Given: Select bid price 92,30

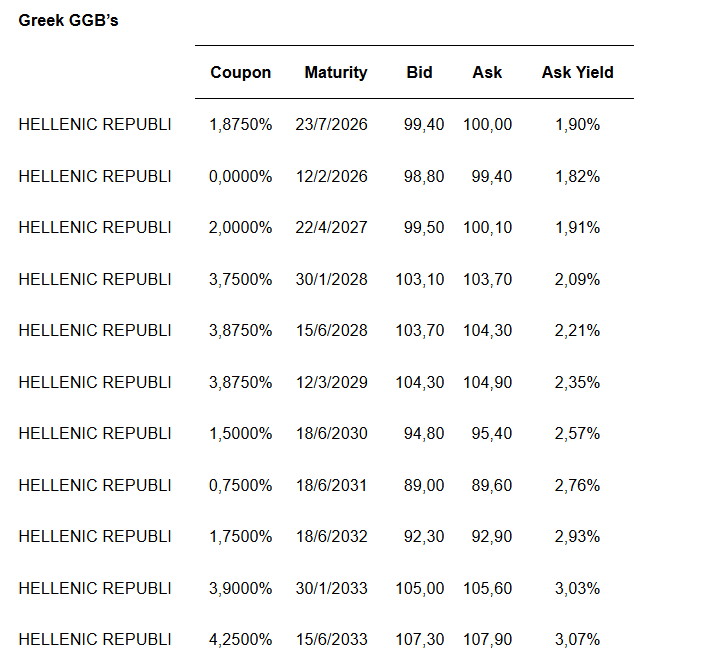Looking at the screenshot, I should coord(423,536).
